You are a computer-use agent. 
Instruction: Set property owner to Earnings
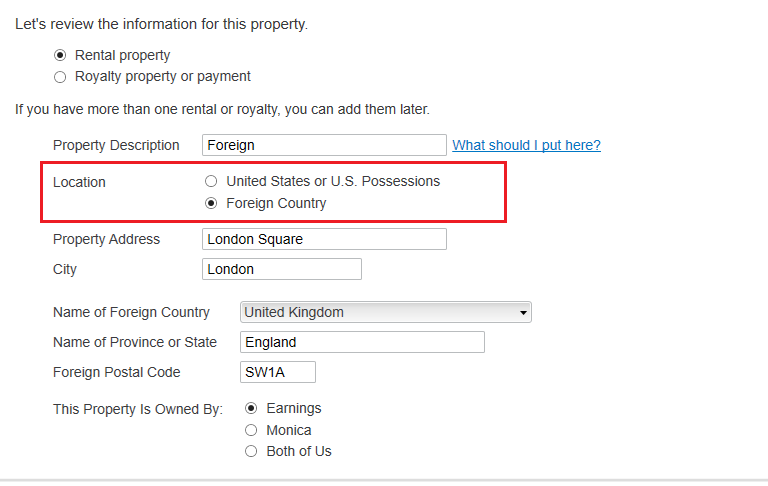pos(251,409)
